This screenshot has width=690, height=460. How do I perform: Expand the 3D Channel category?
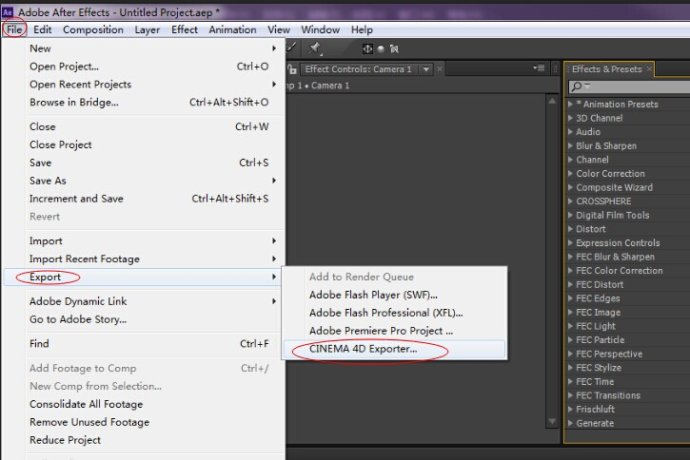[570, 118]
